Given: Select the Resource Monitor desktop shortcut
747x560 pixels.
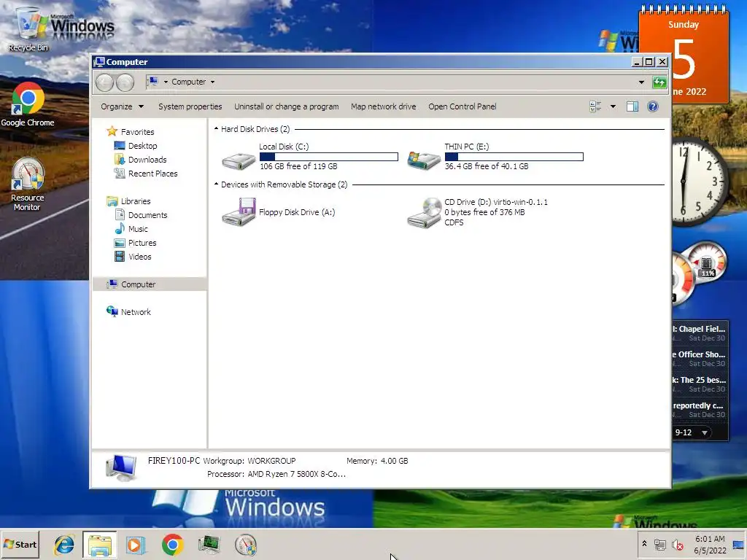Looking at the screenshot, I should pyautogui.click(x=28, y=184).
